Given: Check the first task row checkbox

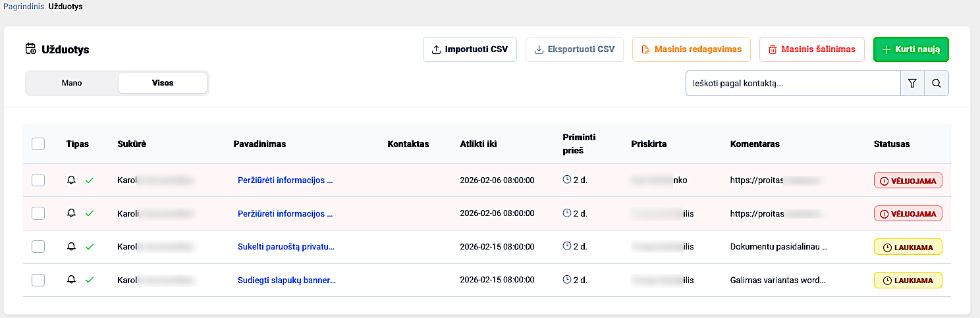Looking at the screenshot, I should click(x=38, y=180).
